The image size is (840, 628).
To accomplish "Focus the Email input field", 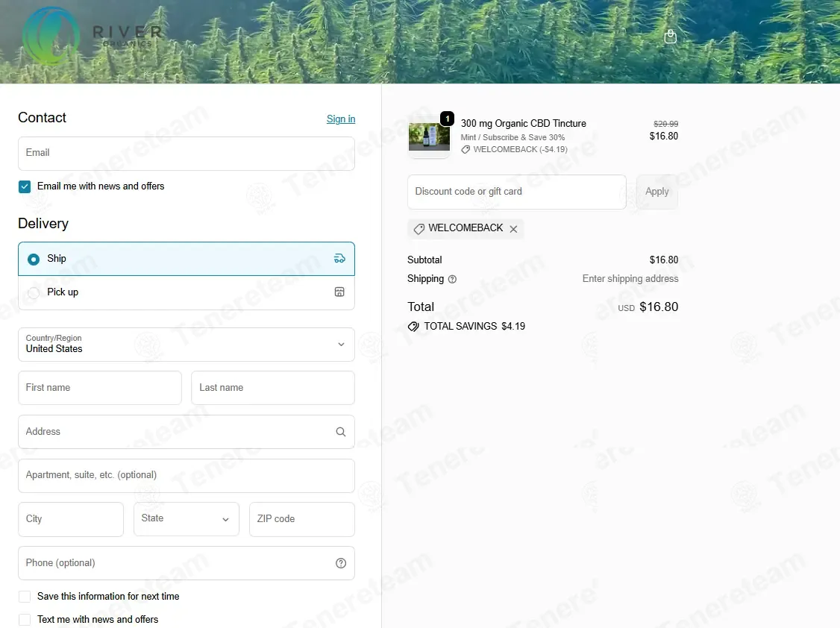I will coord(187,154).
